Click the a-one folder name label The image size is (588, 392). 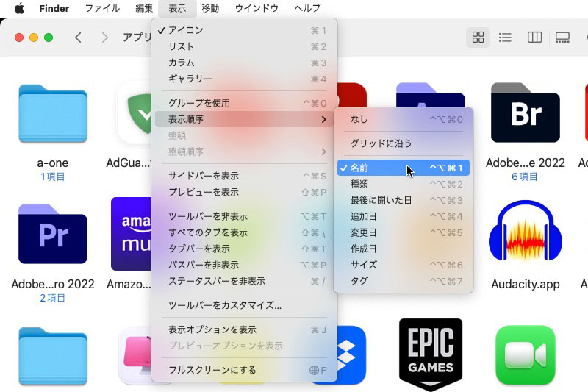tap(53, 163)
